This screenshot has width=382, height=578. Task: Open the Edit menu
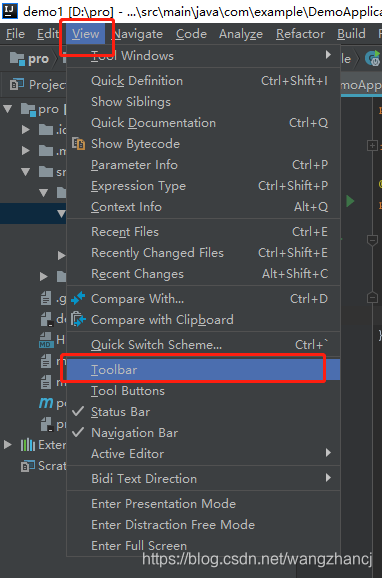pyautogui.click(x=47, y=34)
